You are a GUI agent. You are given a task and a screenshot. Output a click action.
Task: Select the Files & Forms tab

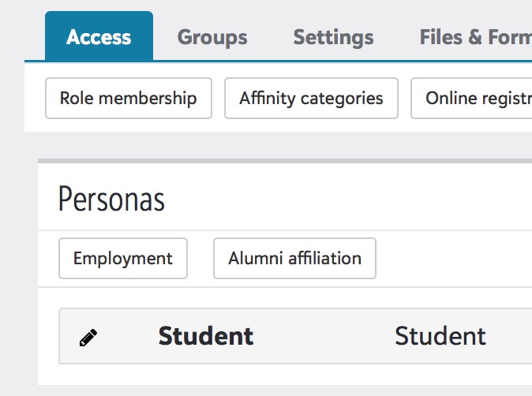pyautogui.click(x=476, y=37)
